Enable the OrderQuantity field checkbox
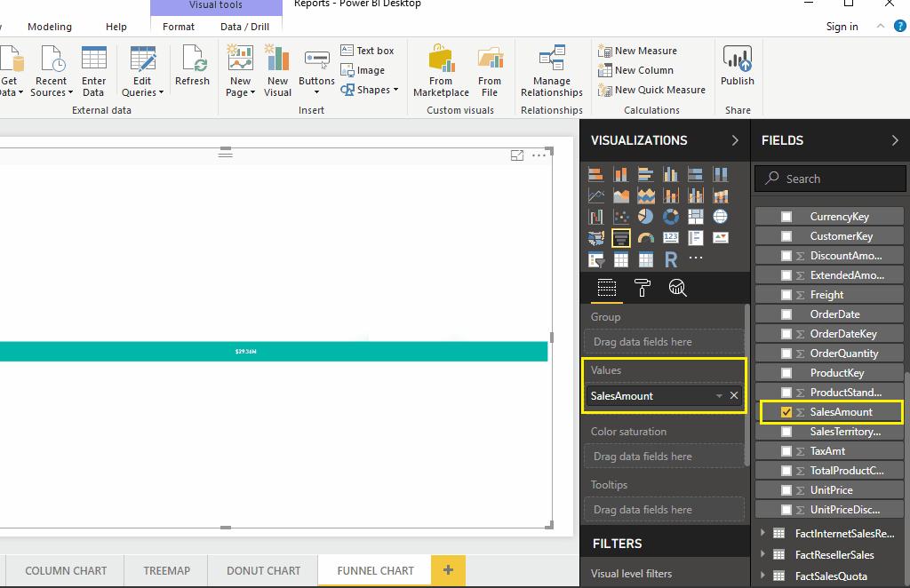The image size is (910, 588). tap(786, 354)
